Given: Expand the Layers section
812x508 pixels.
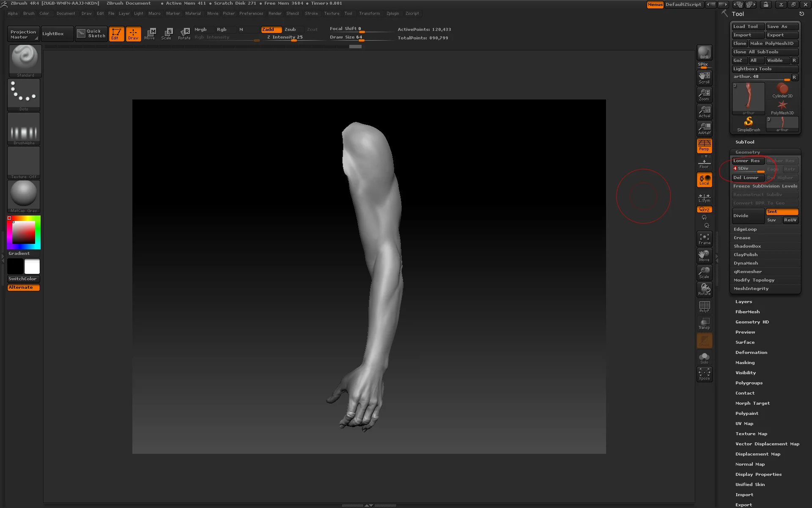Looking at the screenshot, I should (743, 302).
